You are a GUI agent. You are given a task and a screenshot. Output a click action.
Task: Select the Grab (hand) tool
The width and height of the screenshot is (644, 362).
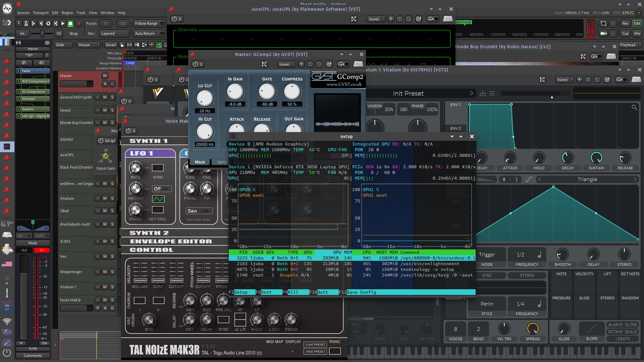[x=122, y=45]
